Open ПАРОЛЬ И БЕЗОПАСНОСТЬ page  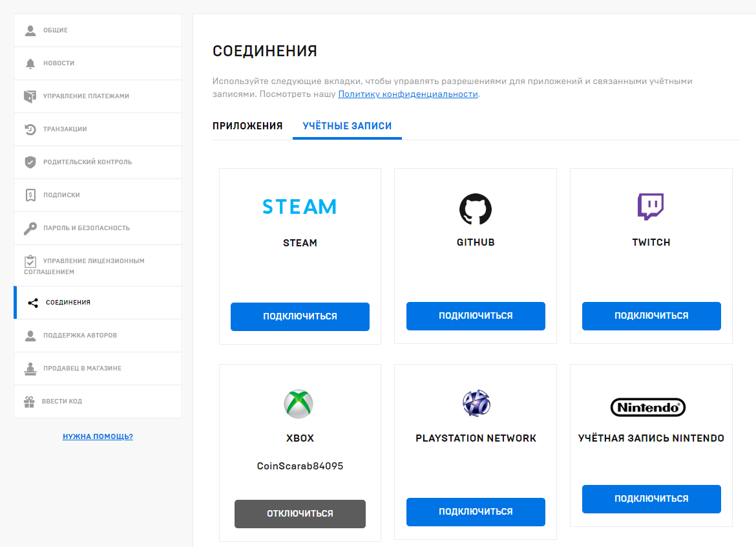[98, 228]
